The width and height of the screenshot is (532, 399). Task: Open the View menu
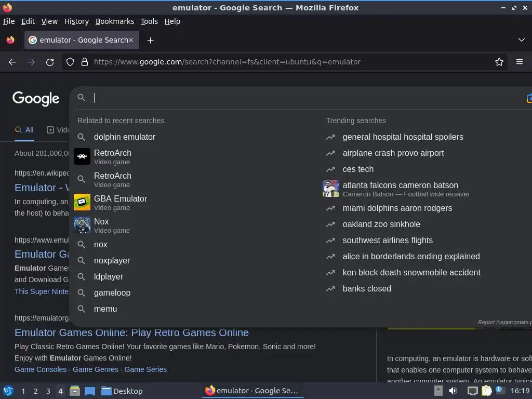coord(49,21)
